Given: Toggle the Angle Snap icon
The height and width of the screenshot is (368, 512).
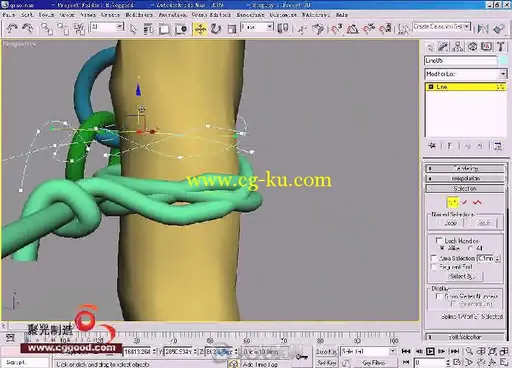Looking at the screenshot, I should tap(353, 29).
